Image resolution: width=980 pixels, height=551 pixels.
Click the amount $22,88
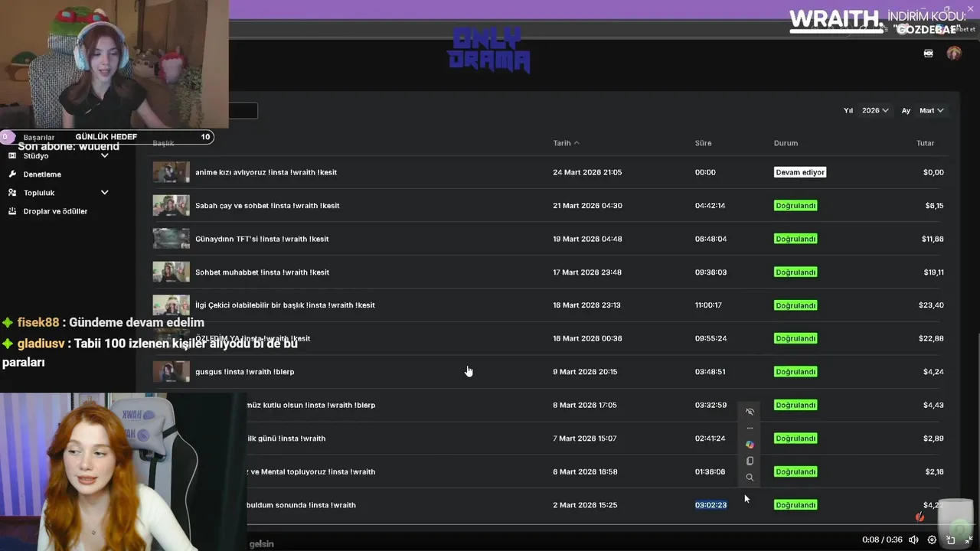(931, 338)
